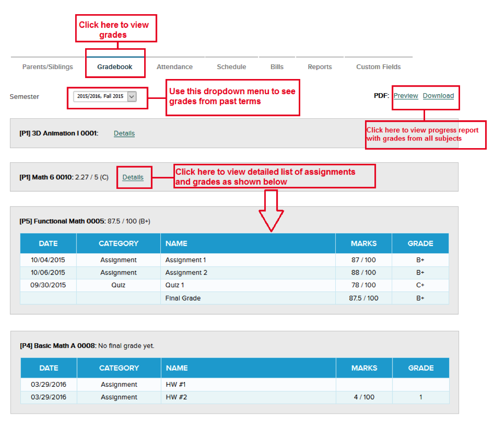The image size is (504, 426).
Task: Switch to the Reports tab
Action: 320,67
